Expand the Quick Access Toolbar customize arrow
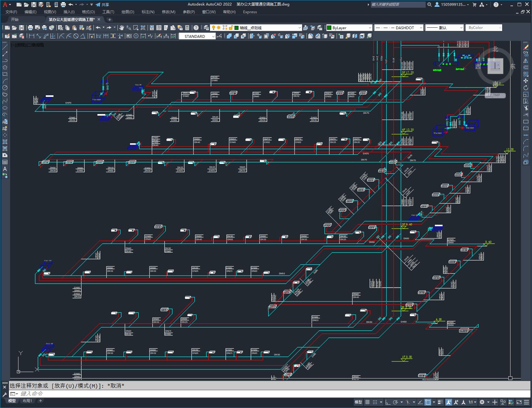532x408 pixels. click(x=92, y=5)
